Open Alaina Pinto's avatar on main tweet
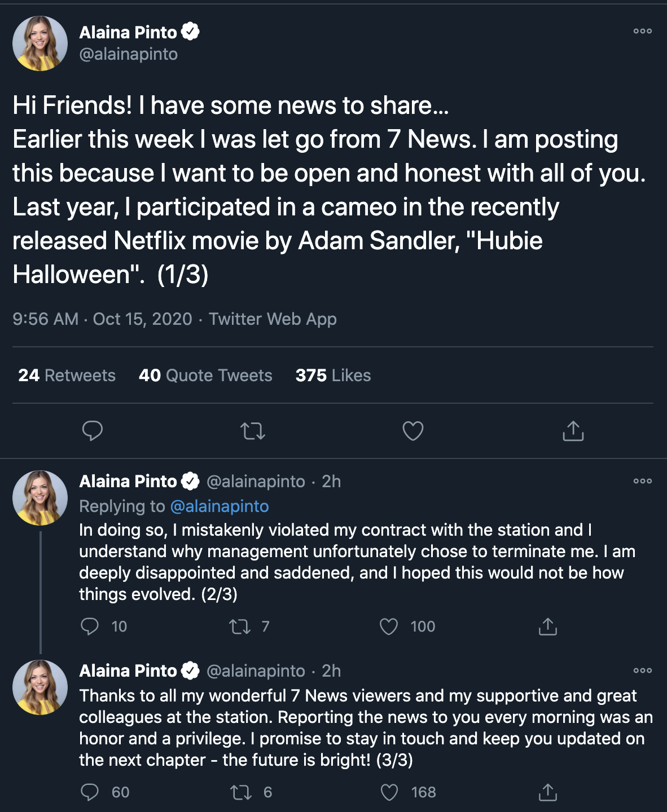Viewport: 667px width, 812px height. [x=40, y=43]
